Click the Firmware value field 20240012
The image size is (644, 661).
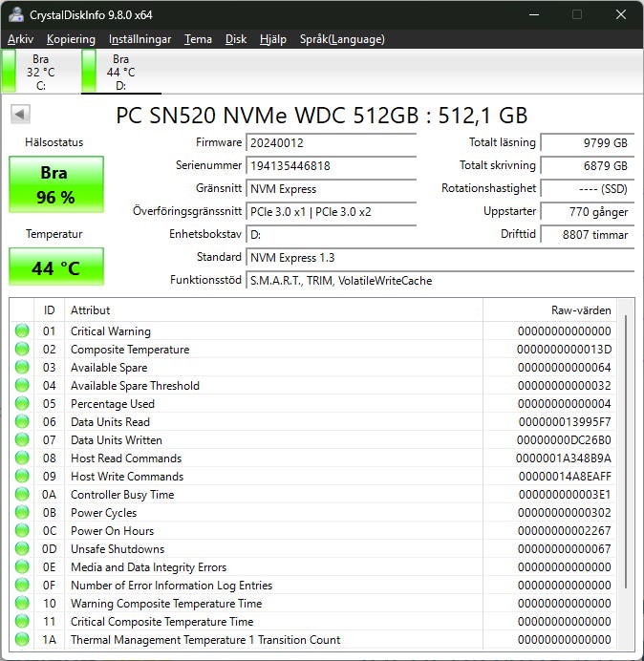[x=331, y=143]
